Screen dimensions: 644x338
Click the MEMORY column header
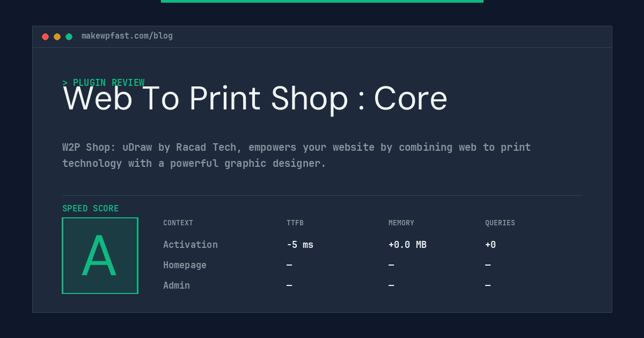(401, 223)
